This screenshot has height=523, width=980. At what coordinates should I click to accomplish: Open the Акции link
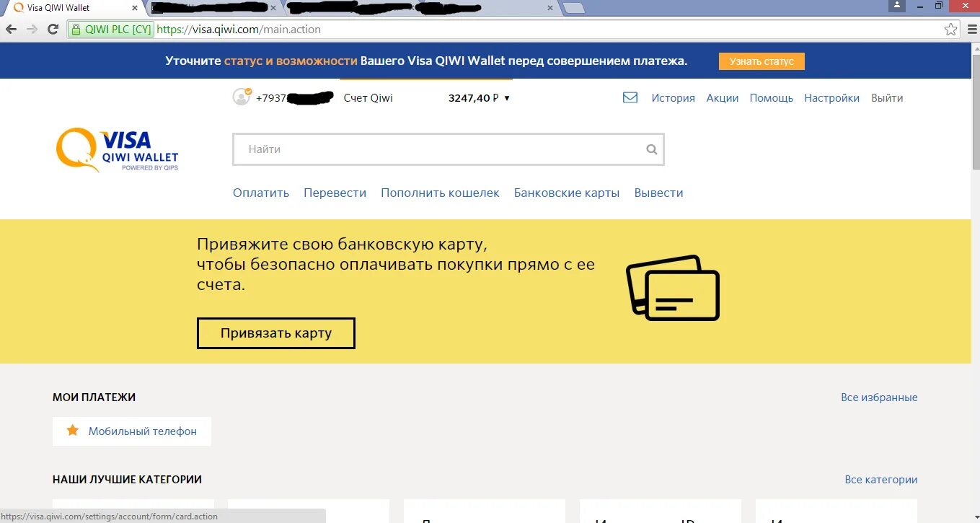click(723, 98)
